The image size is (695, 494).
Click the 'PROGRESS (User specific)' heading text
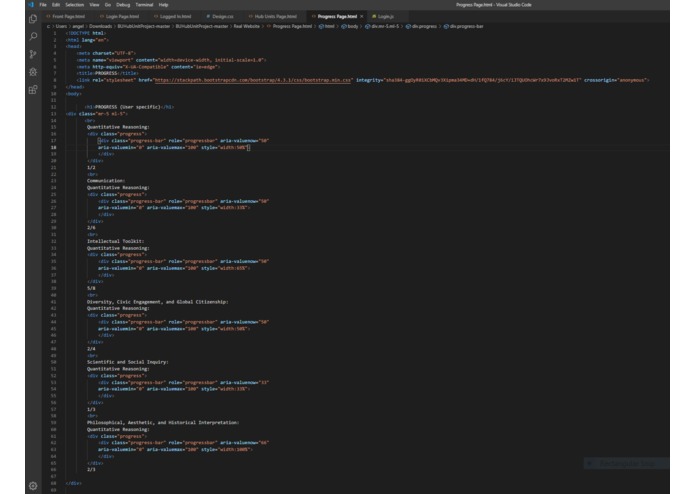128,107
